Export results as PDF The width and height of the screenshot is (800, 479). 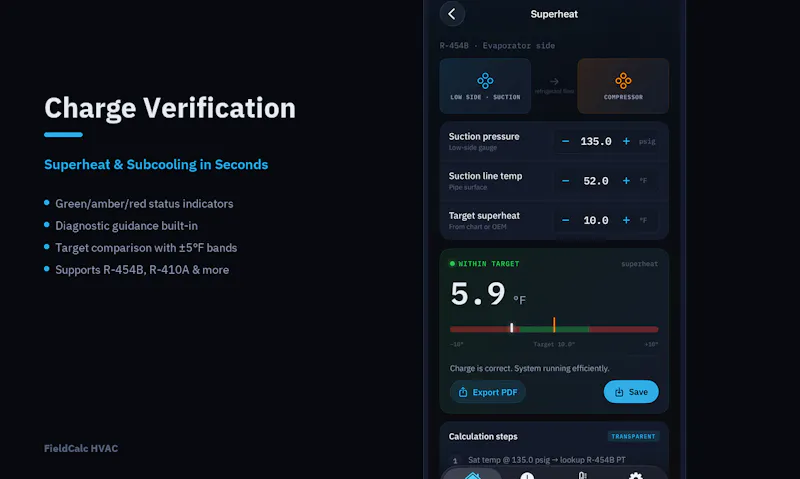[488, 392]
